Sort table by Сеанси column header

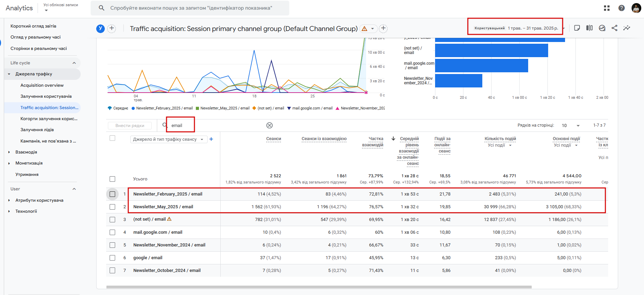click(x=273, y=139)
